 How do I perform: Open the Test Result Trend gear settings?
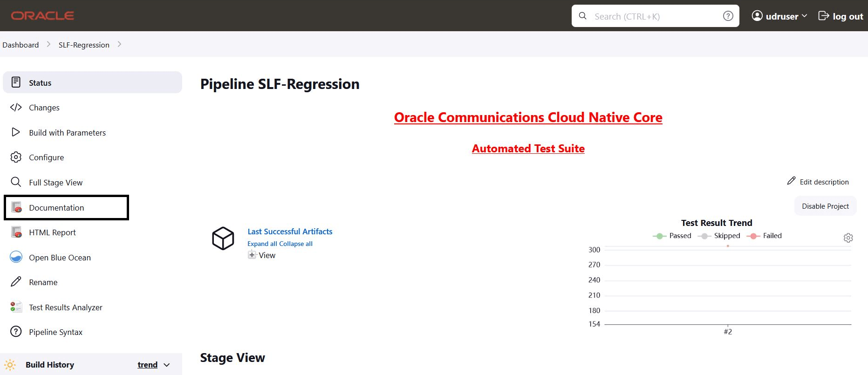pyautogui.click(x=848, y=238)
